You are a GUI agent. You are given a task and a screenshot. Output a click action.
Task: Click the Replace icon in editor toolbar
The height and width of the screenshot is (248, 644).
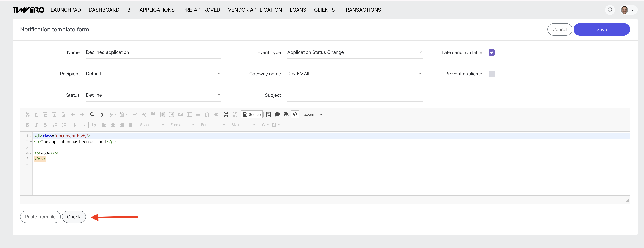click(101, 115)
